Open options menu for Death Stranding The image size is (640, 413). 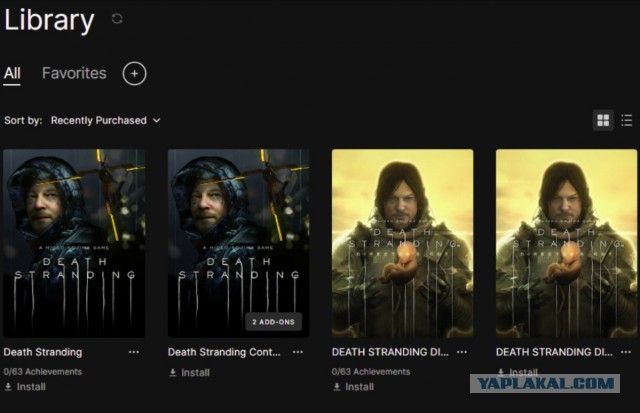(x=134, y=352)
